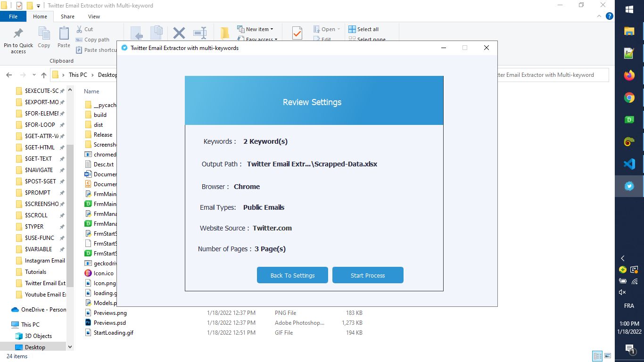
Task: Open File Explorer from the taskbar
Action: [629, 32]
